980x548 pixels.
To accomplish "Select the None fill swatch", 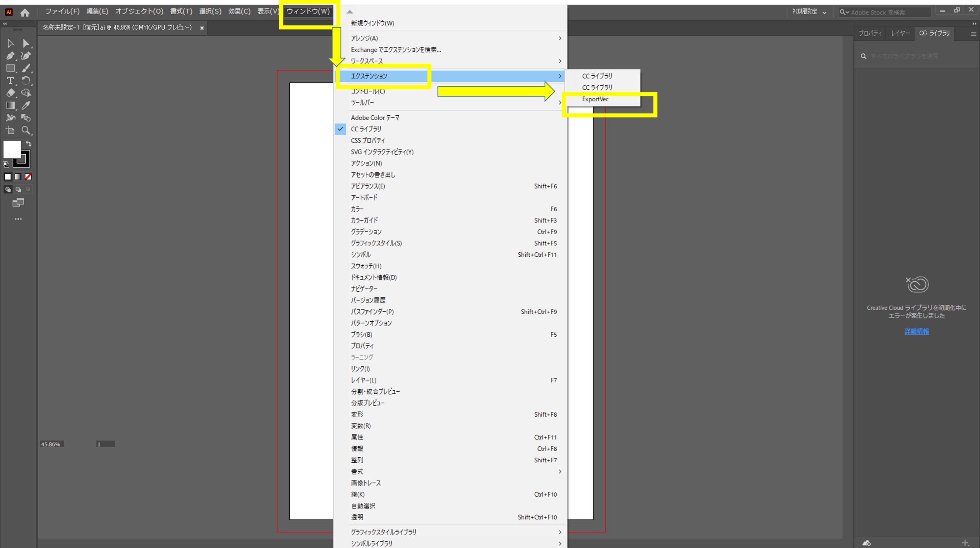I will pos(28,176).
